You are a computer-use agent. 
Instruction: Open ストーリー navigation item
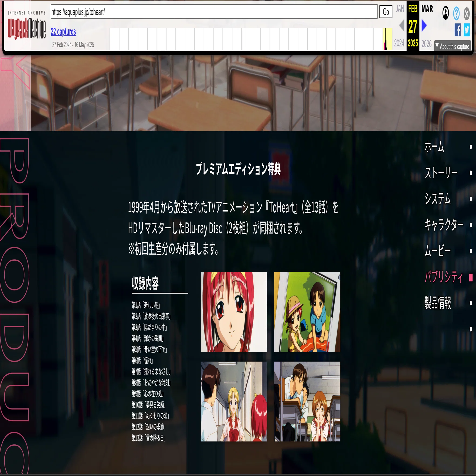click(x=441, y=173)
